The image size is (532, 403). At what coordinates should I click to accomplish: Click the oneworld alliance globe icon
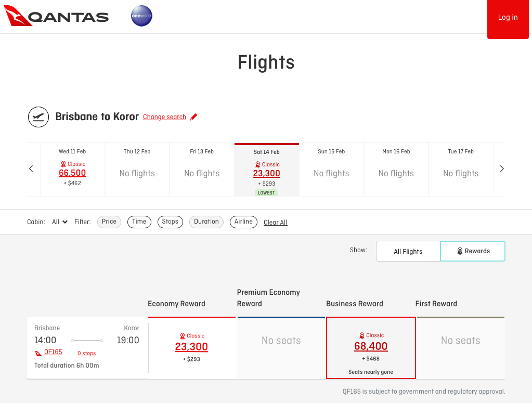coord(141,16)
